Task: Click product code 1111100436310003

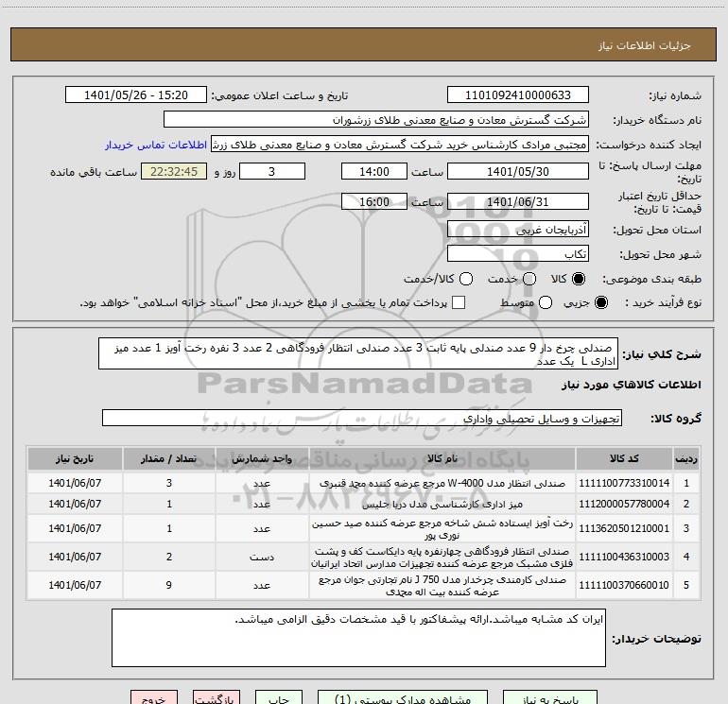Action: click(x=624, y=557)
